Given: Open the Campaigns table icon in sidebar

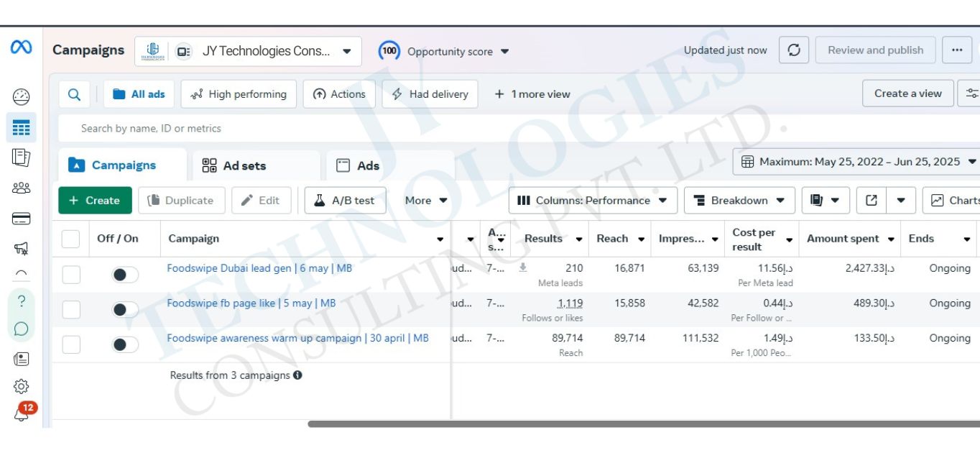Looking at the screenshot, I should pyautogui.click(x=21, y=128).
